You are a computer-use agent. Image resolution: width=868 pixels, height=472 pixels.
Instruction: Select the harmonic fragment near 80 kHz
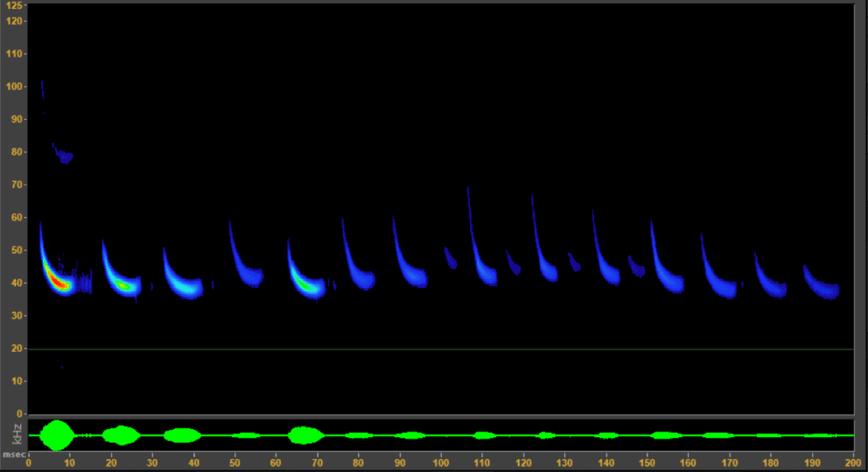pyautogui.click(x=63, y=157)
